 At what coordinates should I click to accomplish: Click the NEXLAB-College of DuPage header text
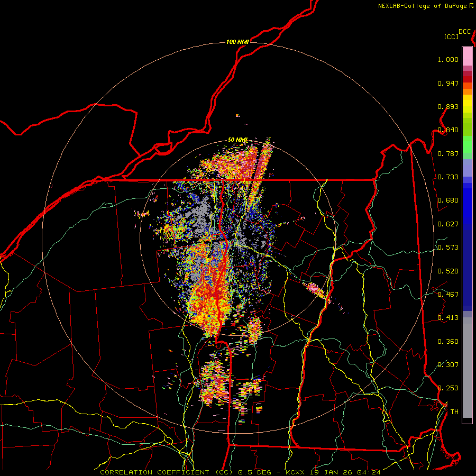coord(426,6)
